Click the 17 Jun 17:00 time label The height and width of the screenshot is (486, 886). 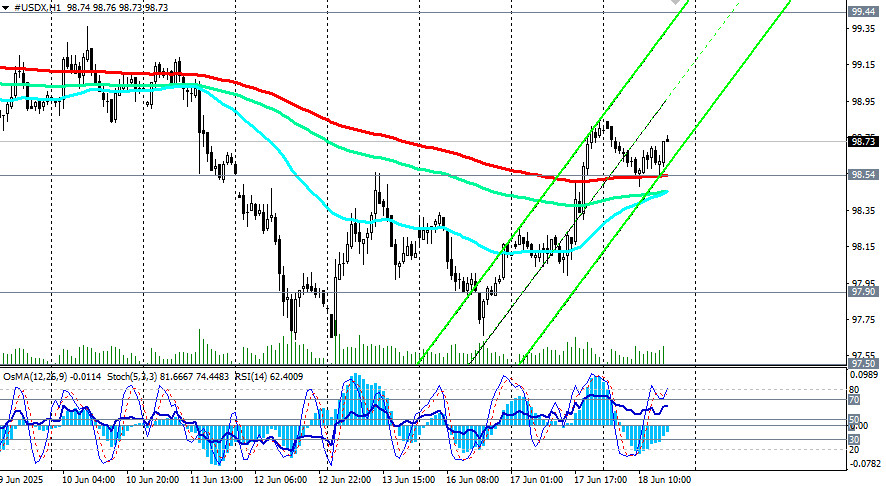click(x=601, y=480)
